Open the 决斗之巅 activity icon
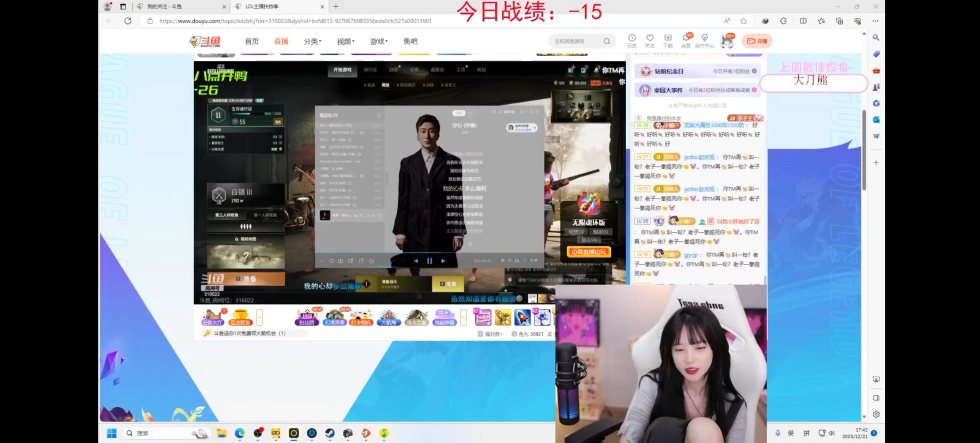This screenshot has height=443, width=980. point(416,317)
